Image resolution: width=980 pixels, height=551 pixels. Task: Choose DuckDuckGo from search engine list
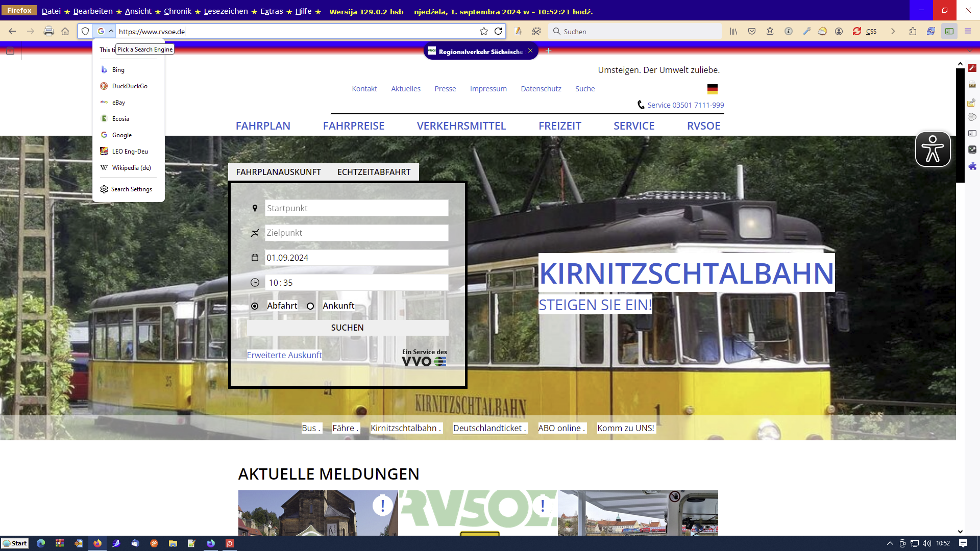coord(129,86)
